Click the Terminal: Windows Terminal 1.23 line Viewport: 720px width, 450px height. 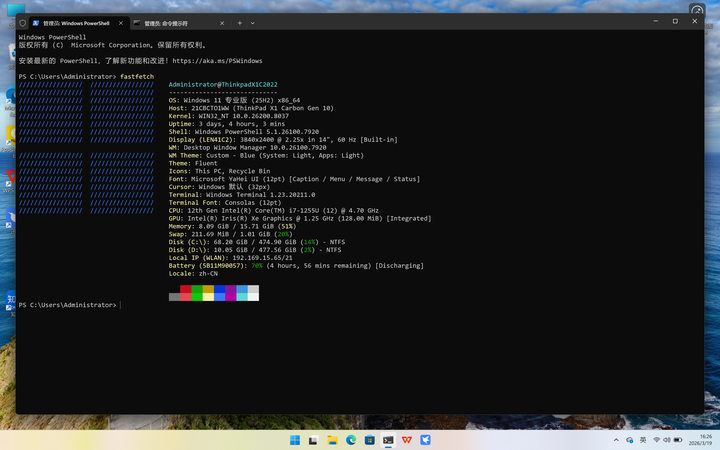242,195
